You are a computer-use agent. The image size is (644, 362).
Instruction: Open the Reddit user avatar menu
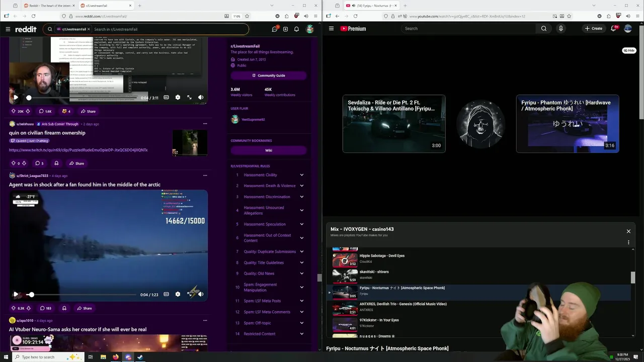(310, 29)
